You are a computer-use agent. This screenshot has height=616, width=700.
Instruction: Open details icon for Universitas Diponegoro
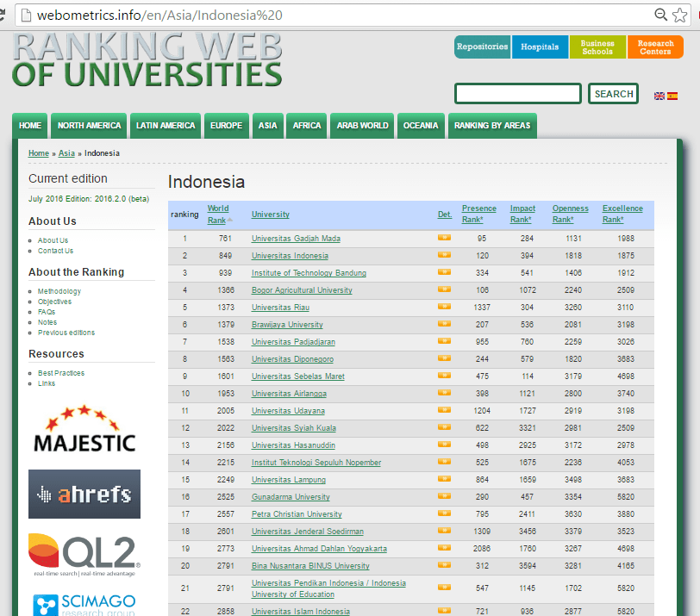(444, 358)
